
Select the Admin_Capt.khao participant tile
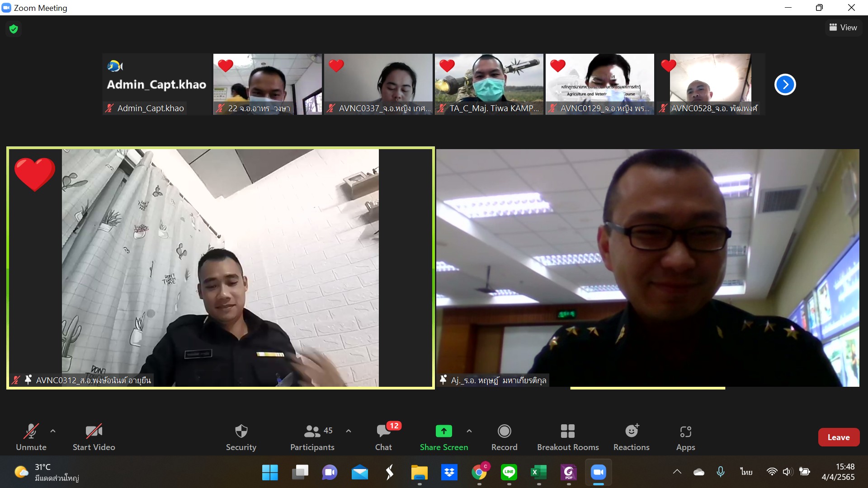[x=157, y=84]
